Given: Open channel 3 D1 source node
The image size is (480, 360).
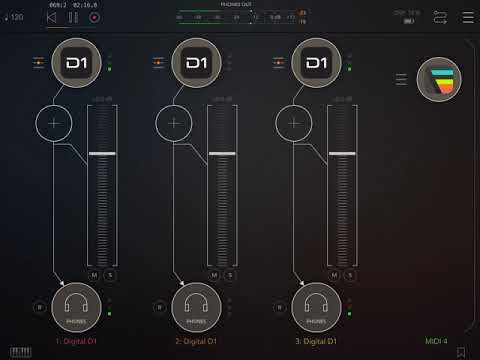Looking at the screenshot, I should (x=316, y=63).
